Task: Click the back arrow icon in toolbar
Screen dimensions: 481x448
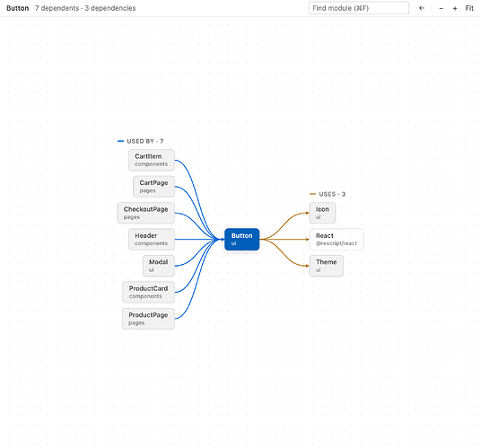Action: click(x=422, y=8)
